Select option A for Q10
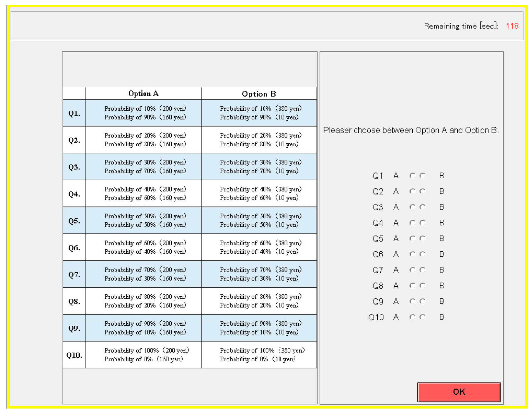The width and height of the screenshot is (532, 415). pos(412,317)
